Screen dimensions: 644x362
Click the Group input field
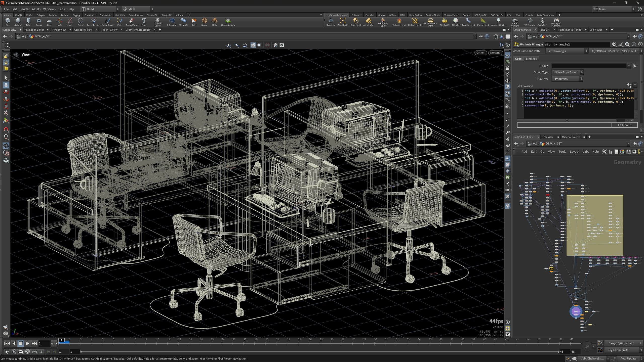(589, 66)
